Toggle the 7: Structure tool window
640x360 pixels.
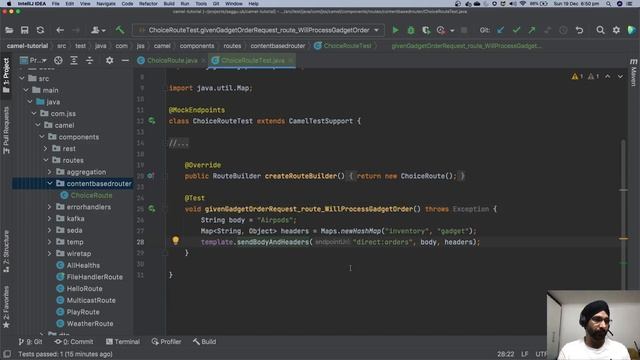click(x=6, y=251)
